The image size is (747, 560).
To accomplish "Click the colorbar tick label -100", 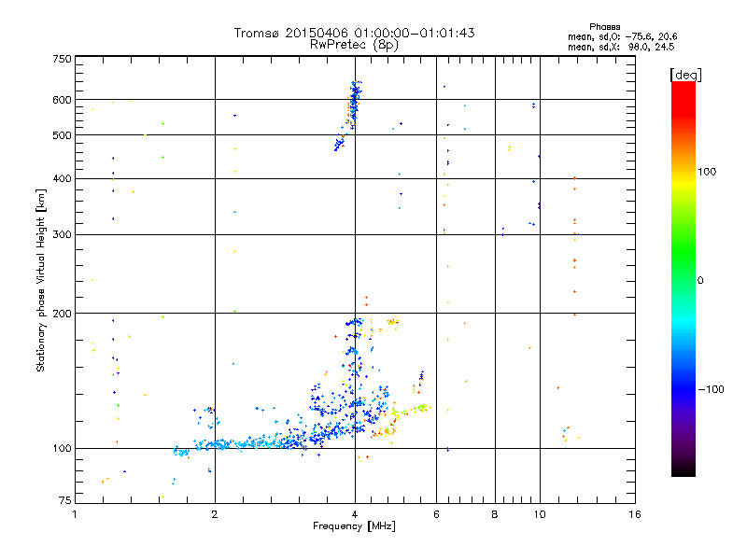I will pos(712,389).
